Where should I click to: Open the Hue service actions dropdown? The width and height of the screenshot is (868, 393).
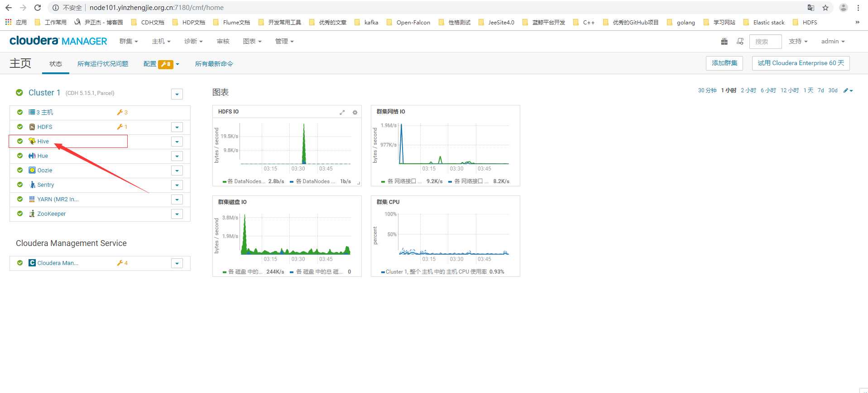coord(177,156)
